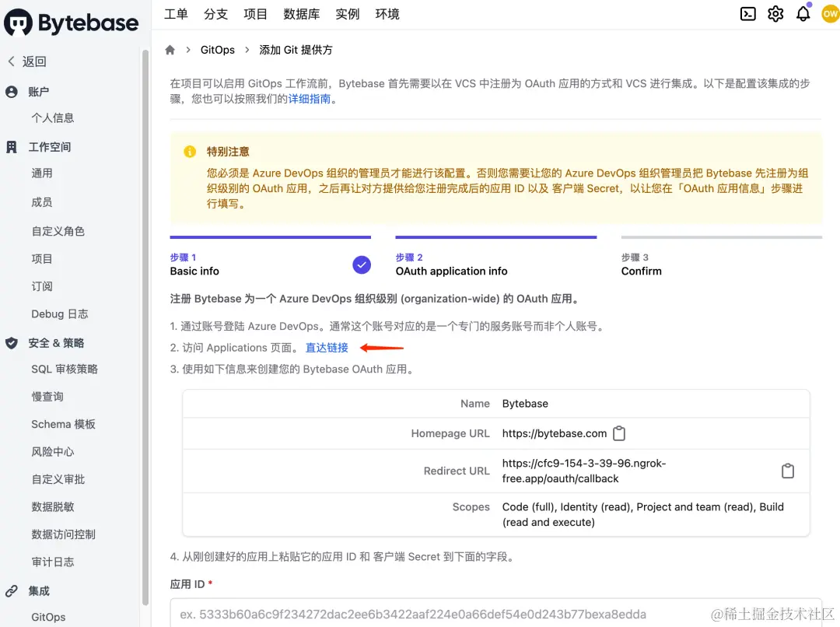Click the 集成 link icon

11,590
